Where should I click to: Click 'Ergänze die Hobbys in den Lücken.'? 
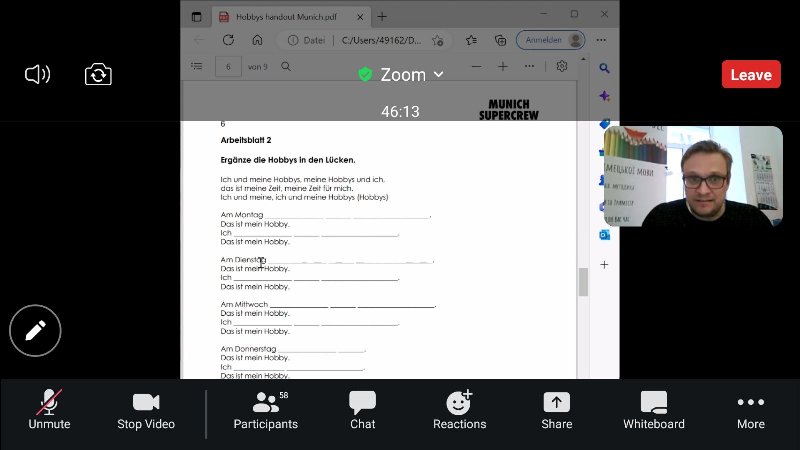click(288, 160)
